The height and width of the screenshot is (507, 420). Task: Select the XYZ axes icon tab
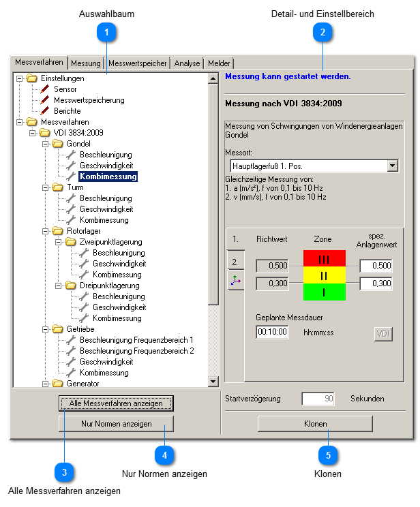[x=235, y=280]
